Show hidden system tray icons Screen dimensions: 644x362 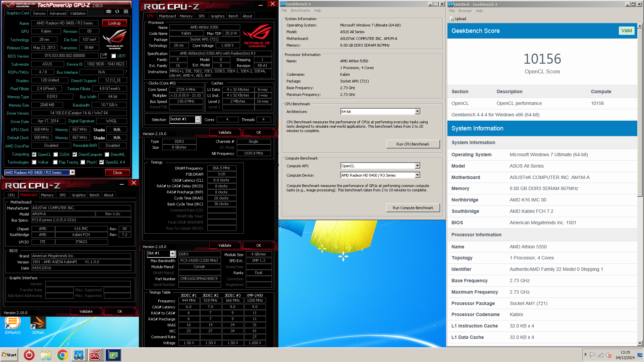(585, 355)
